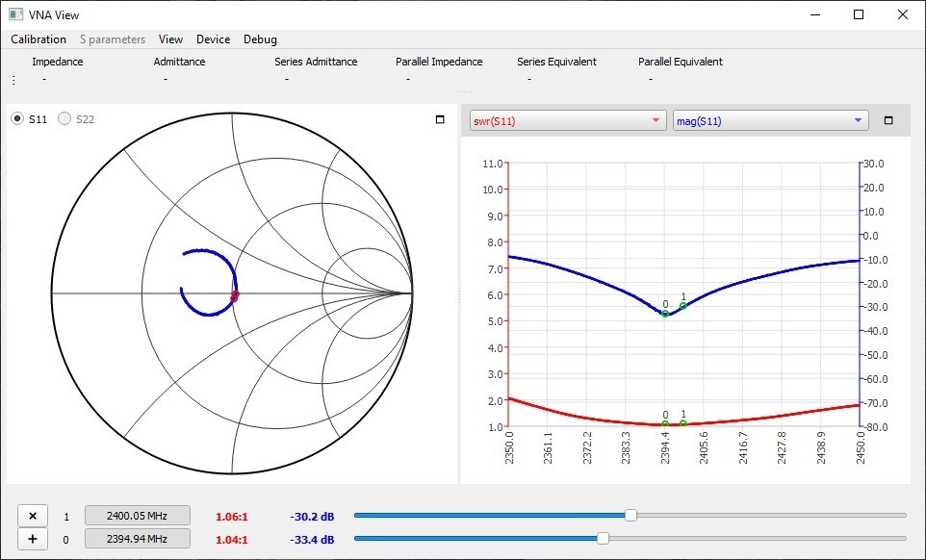
Task: Click the -30.2 dB magnitude reading
Action: (312, 517)
